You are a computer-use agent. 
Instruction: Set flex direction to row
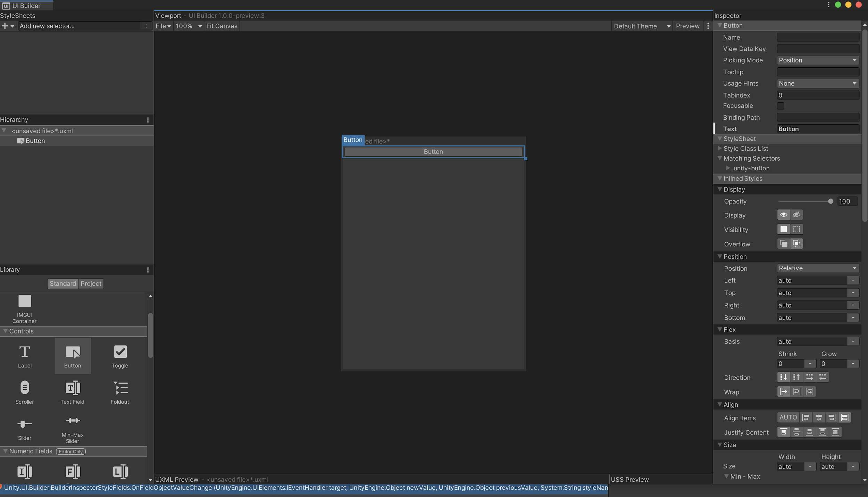(x=809, y=377)
